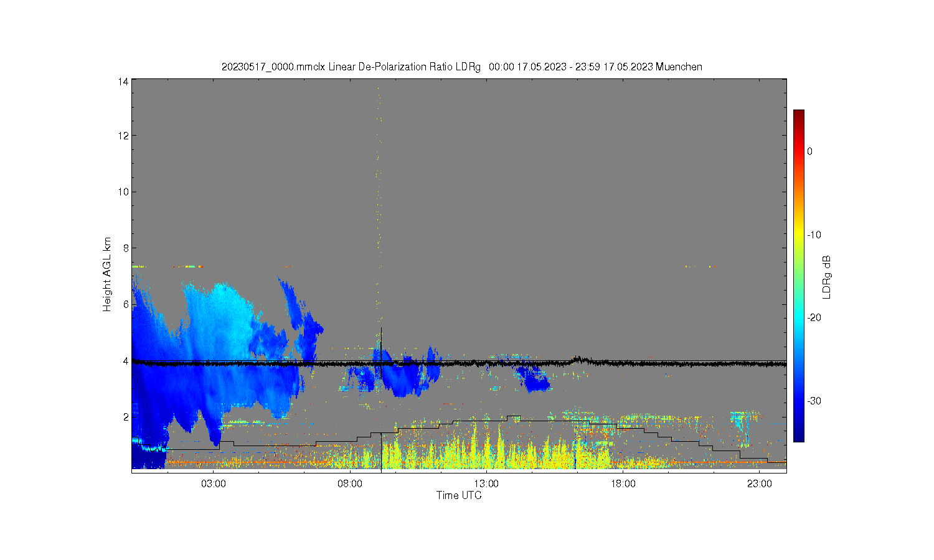Click the 'LDRg dB' colorbar label
Screen dimensions: 934x560
tap(827, 277)
